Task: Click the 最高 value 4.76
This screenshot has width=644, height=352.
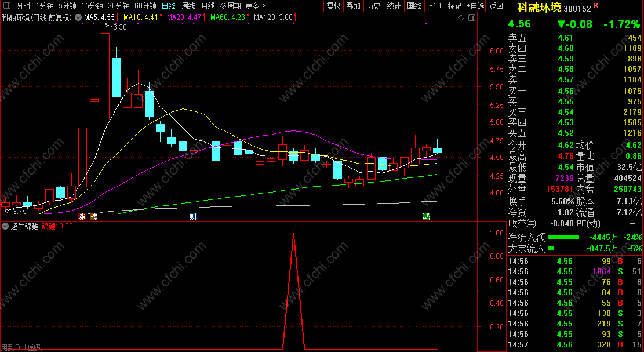Action: point(566,156)
